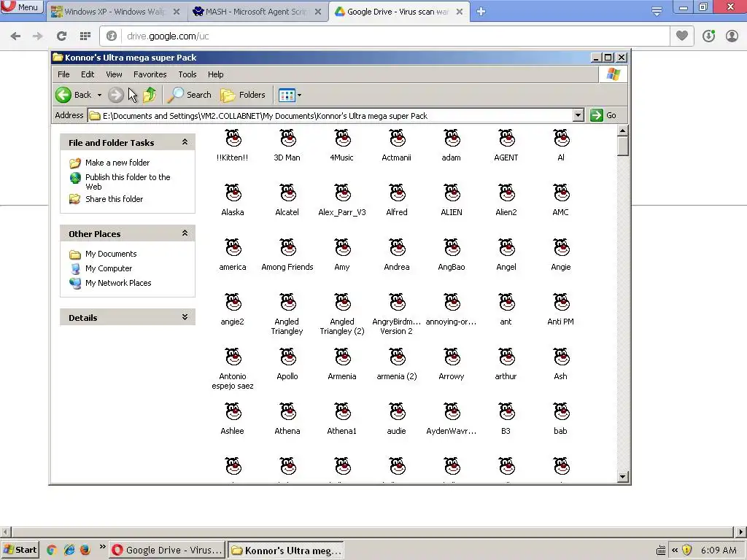
Task: Click the folder list scrollbar up arrow
Action: pos(623,131)
